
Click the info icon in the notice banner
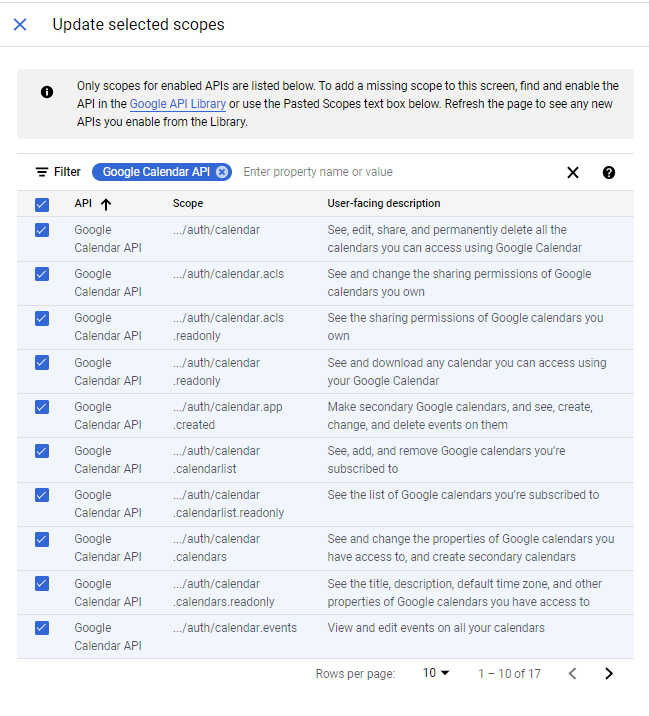pos(47,92)
